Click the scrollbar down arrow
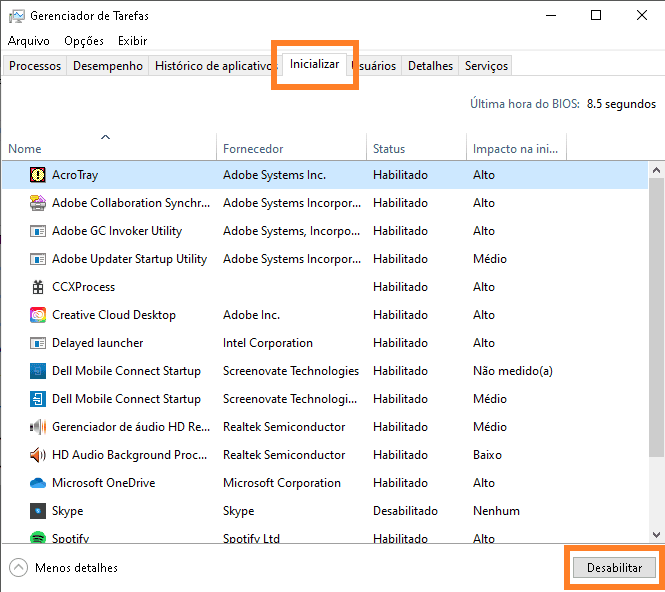665x592 pixels. coord(656,535)
